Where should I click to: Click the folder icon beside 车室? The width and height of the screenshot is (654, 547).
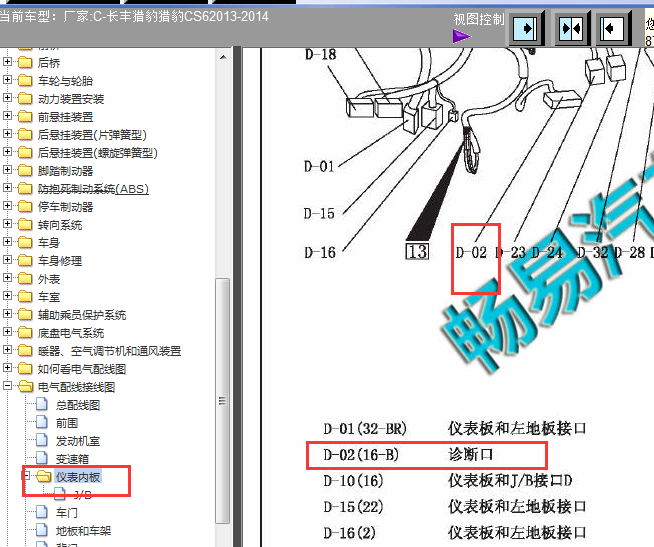tap(25, 297)
